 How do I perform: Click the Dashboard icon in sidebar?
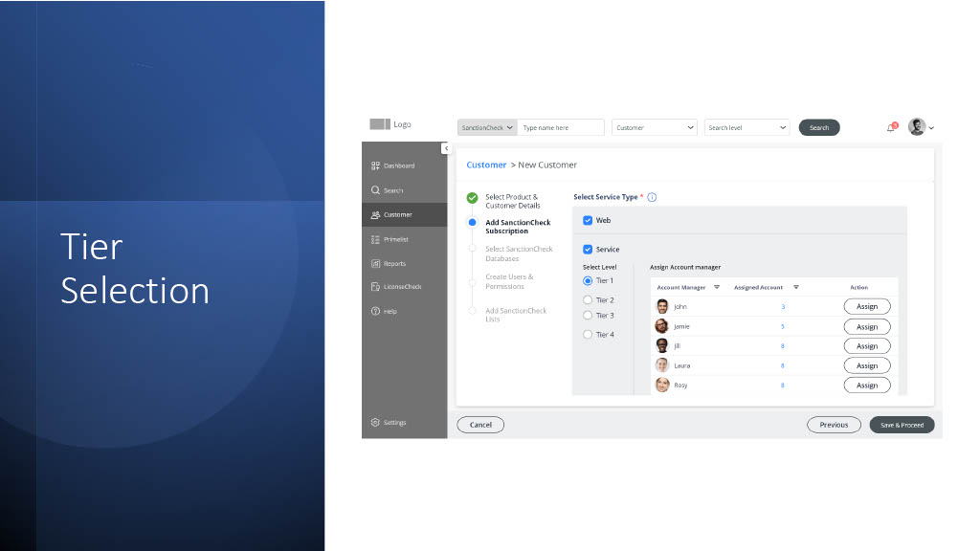pyautogui.click(x=375, y=165)
